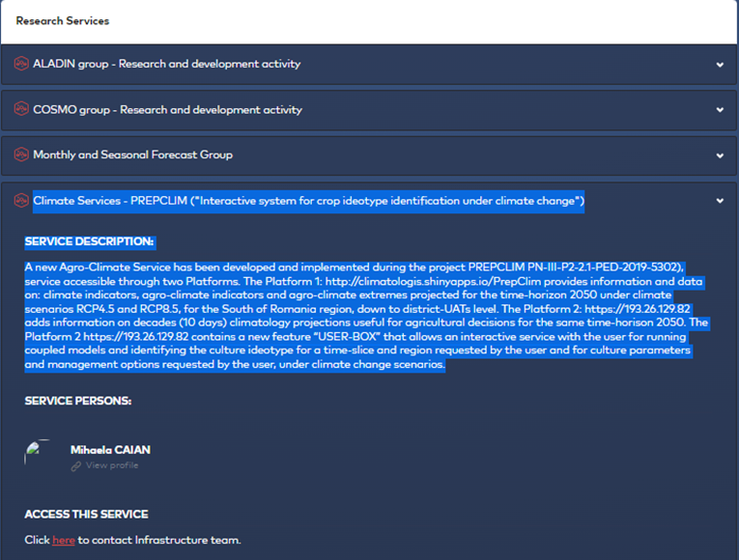The image size is (739, 560).
Task: Click the Mihaela CAIAN name
Action: pos(110,450)
